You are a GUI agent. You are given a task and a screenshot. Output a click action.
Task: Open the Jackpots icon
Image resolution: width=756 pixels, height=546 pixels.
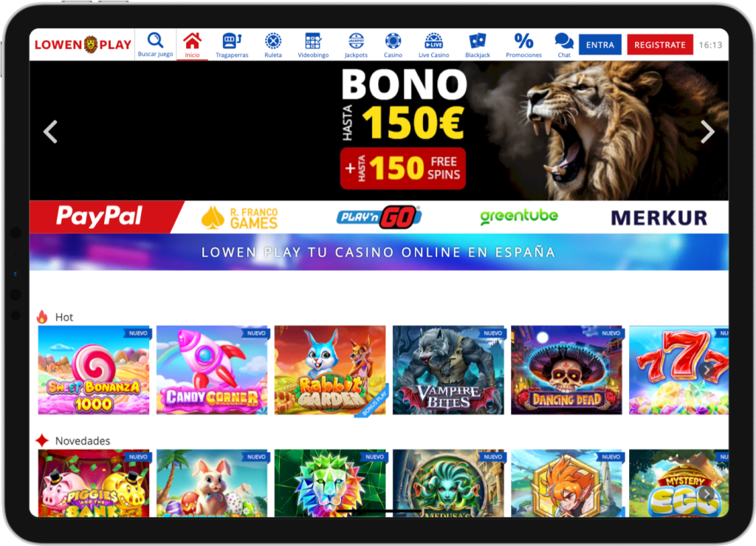click(356, 41)
